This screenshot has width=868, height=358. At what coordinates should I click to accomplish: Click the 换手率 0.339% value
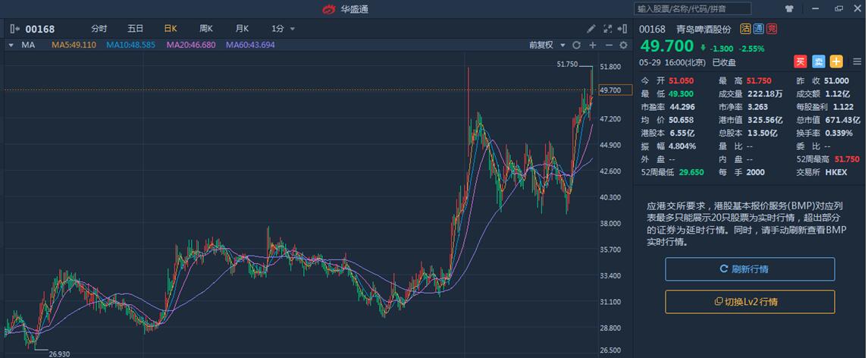[838, 133]
